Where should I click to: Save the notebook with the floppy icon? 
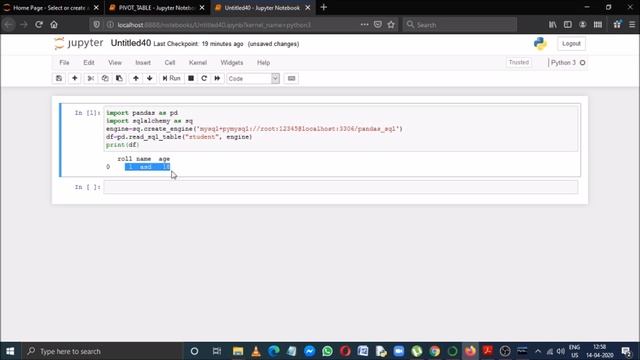click(x=59, y=78)
